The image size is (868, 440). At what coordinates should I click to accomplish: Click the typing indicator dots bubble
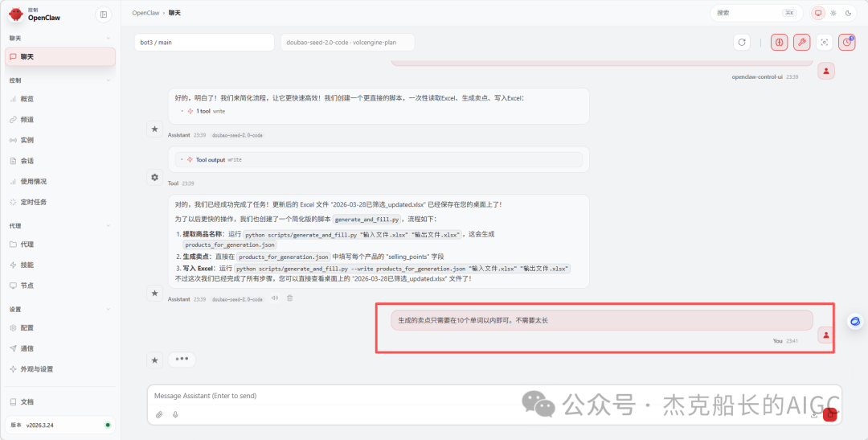[182, 359]
